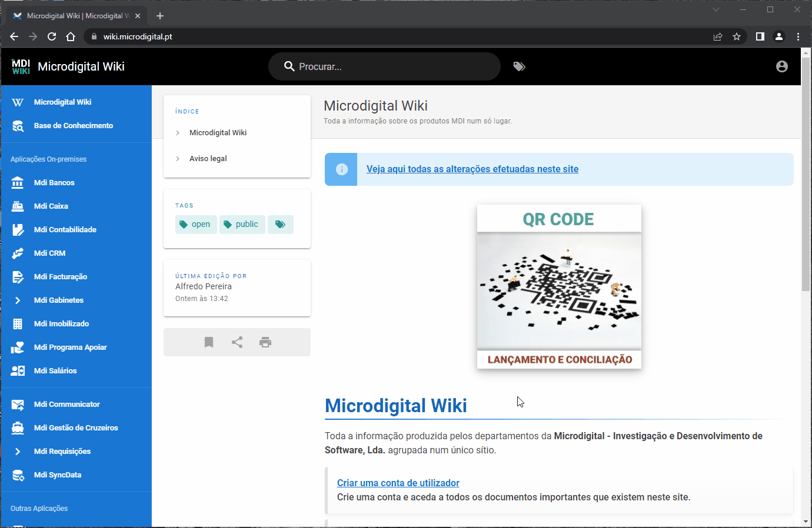Expand the Mdi Requisições chevron
This screenshot has width=812, height=528.
click(18, 452)
